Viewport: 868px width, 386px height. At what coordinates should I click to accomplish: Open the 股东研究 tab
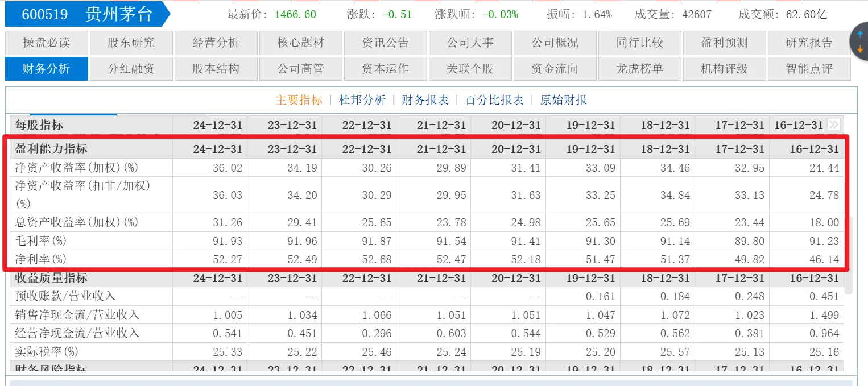click(131, 43)
